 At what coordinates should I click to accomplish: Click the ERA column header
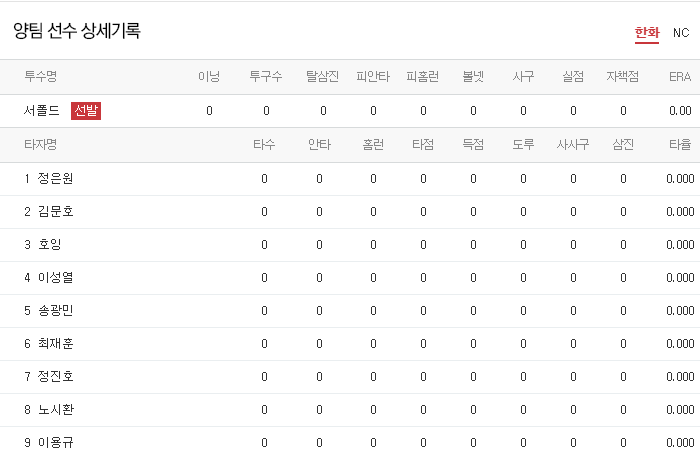(680, 76)
